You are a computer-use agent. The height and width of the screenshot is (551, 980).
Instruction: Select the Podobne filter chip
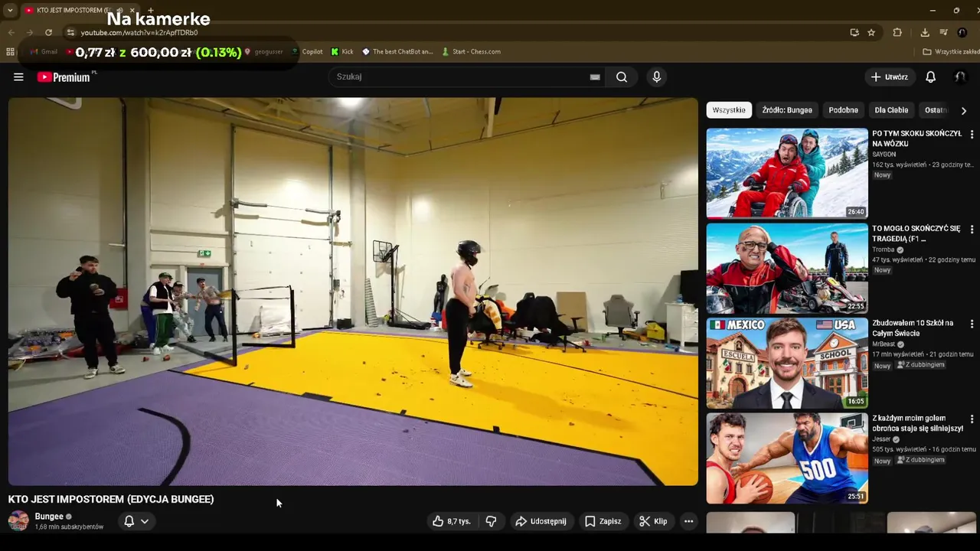tap(843, 110)
